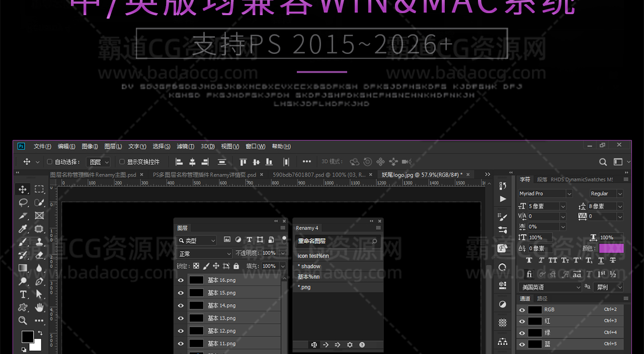Open the 滤镜(T) menu
Screen dimensions: 644x354
(x=185, y=147)
